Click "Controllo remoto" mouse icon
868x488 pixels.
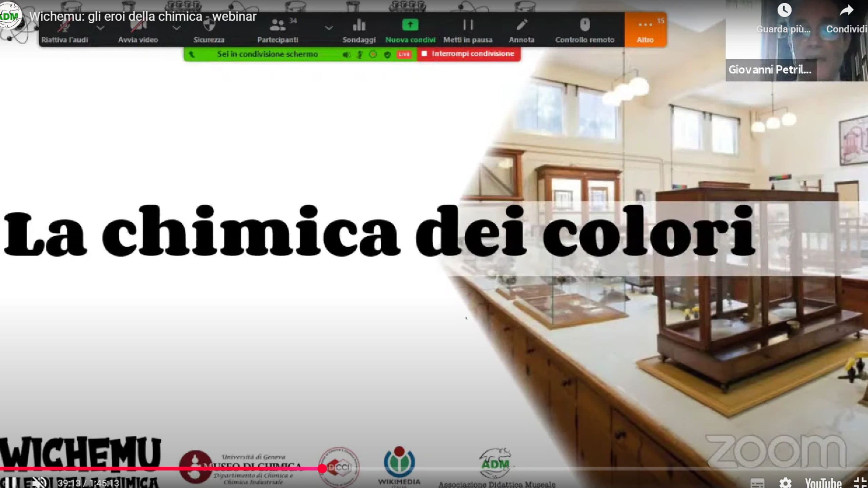point(585,31)
